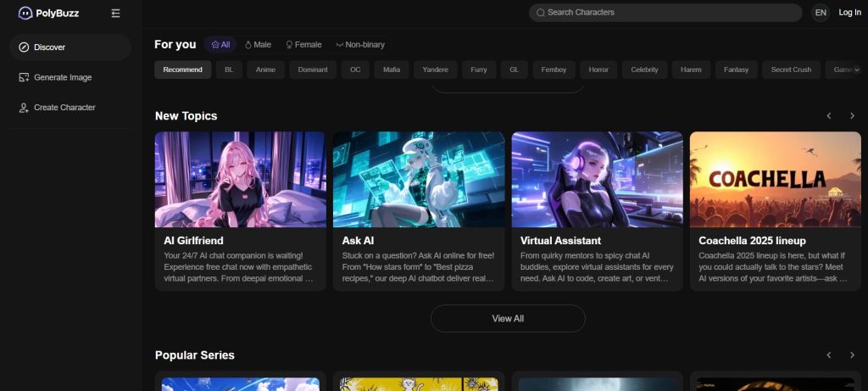Image resolution: width=868 pixels, height=391 pixels.
Task: Click the New Topics heading
Action: [x=186, y=115]
